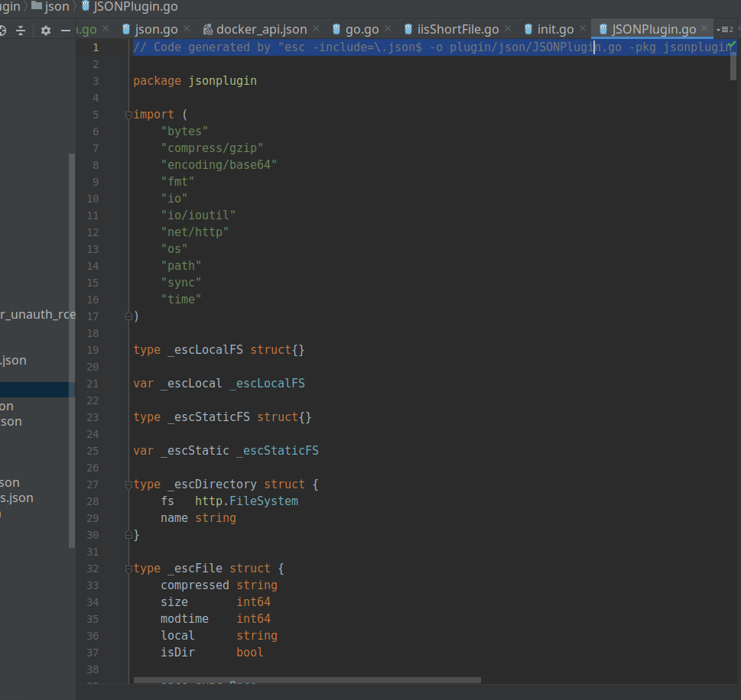This screenshot has height=700, width=741.
Task: Switch to the go.go editor tab
Action: coord(362,29)
